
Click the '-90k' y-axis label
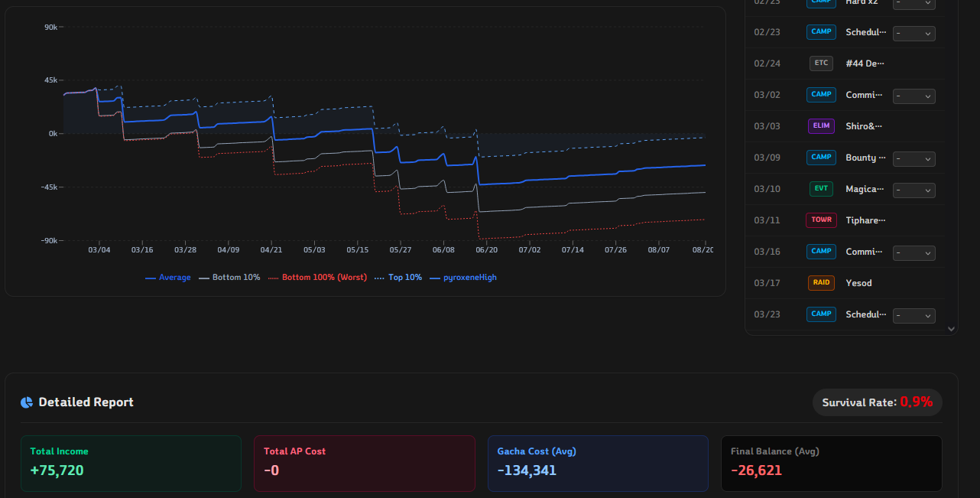pos(50,241)
